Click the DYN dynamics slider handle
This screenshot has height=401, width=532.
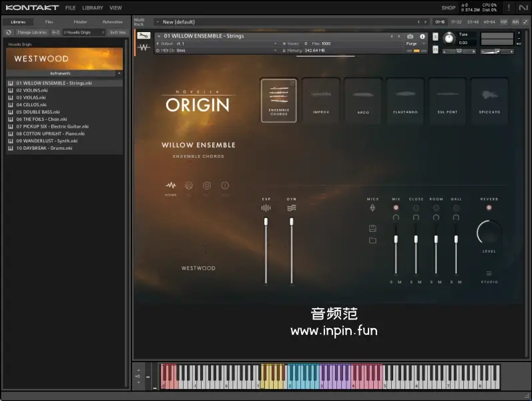point(291,221)
